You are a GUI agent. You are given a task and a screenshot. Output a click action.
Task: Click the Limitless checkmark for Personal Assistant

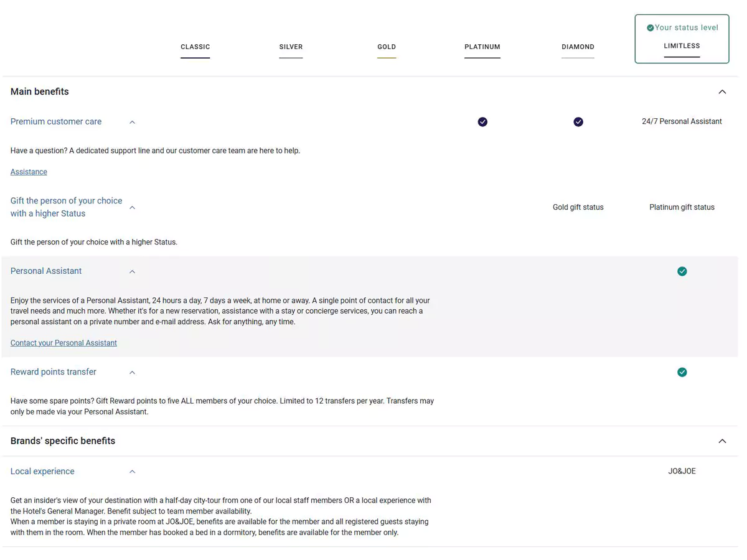(x=682, y=271)
